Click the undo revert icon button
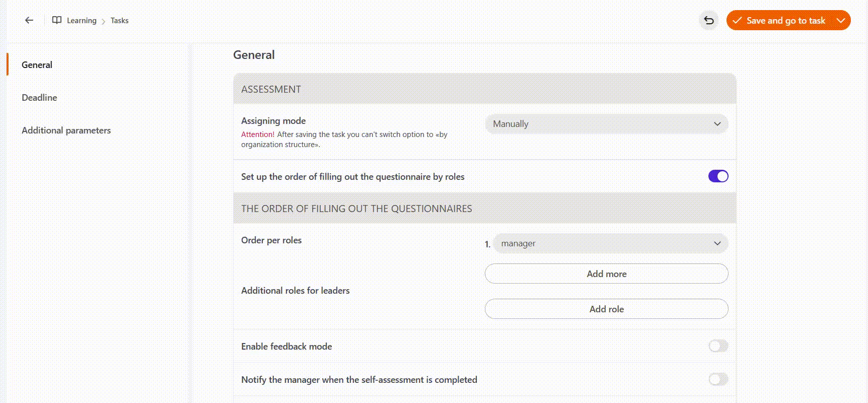The height and width of the screenshot is (403, 868). click(709, 20)
